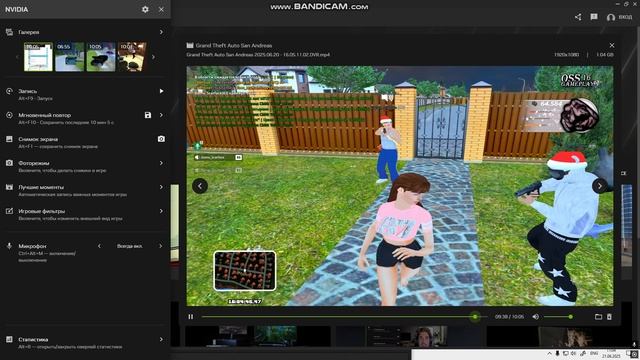Close the NVIDIA overlay panel
This screenshot has width=640, height=360.
pos(161,9)
